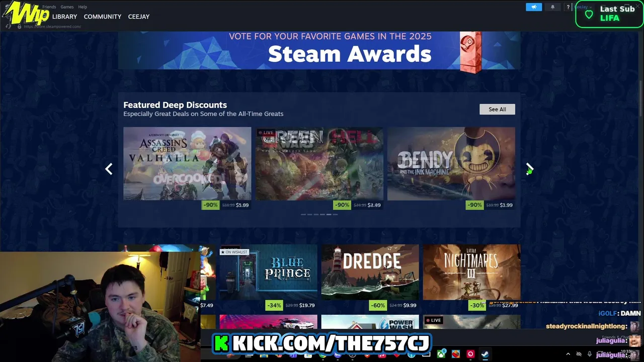The image size is (644, 362).
Task: Click the Featured Deep Discounts heading
Action: 175,105
